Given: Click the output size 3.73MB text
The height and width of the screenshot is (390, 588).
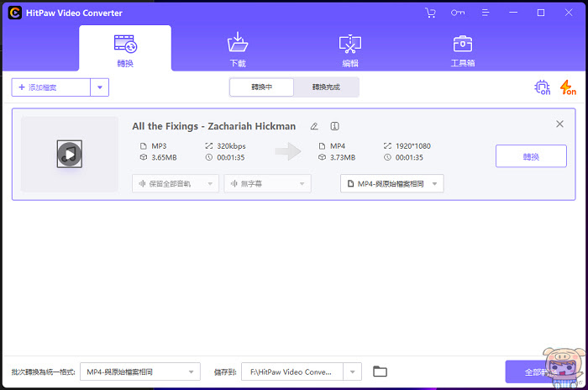Looking at the screenshot, I should point(343,158).
